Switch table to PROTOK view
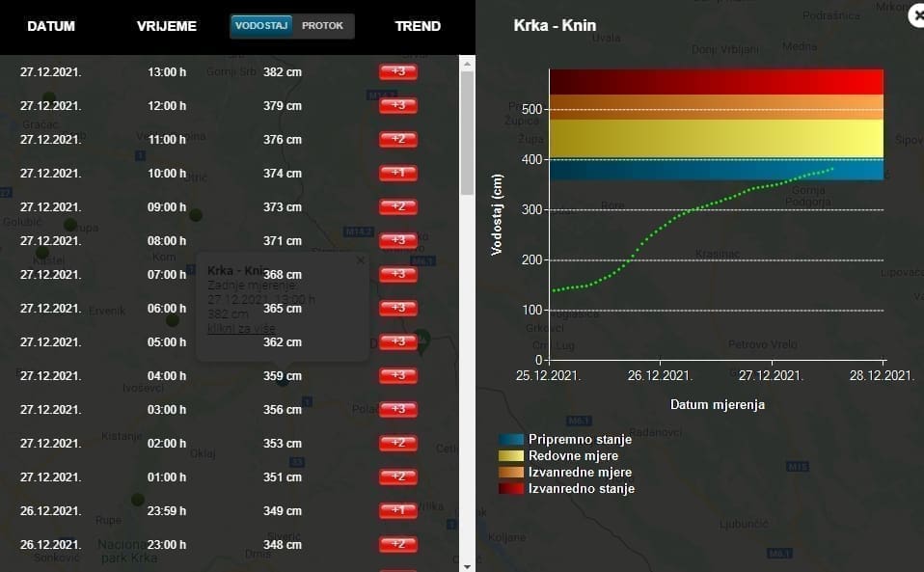The image size is (924, 572). point(322,26)
